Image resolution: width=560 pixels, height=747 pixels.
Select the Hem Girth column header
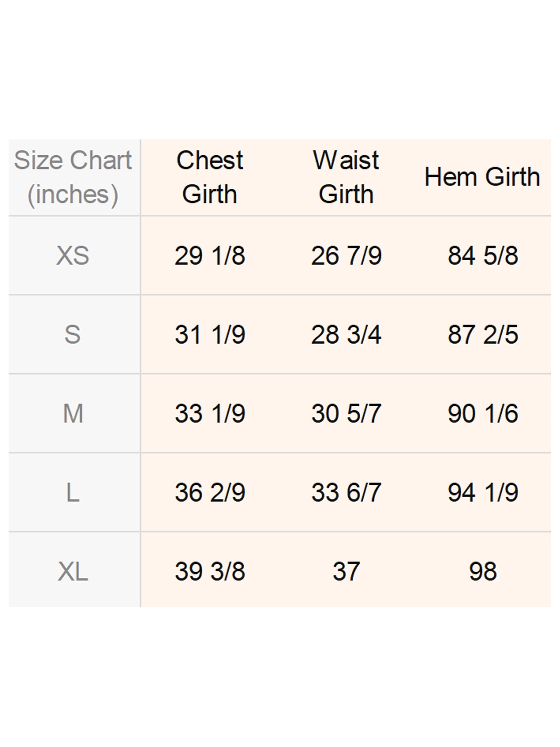(x=482, y=177)
